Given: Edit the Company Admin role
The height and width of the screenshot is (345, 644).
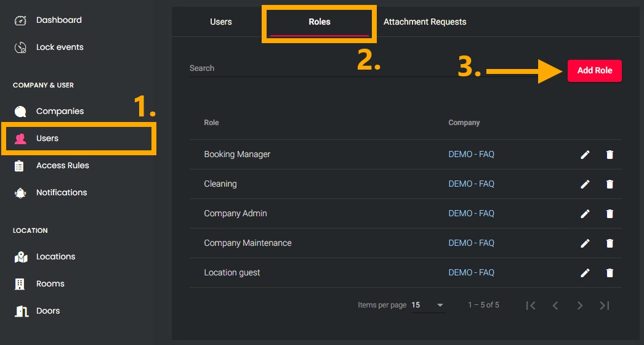Looking at the screenshot, I should click(x=585, y=214).
